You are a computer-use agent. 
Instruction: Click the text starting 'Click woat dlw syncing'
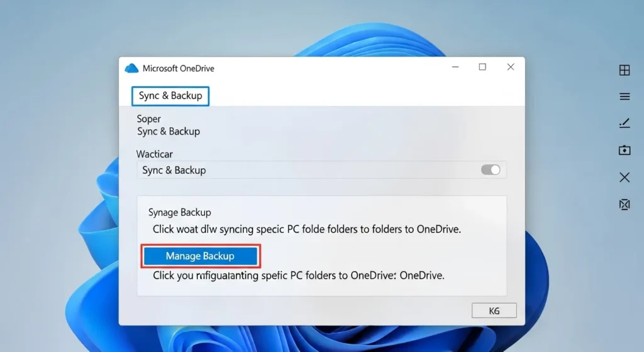[307, 229]
